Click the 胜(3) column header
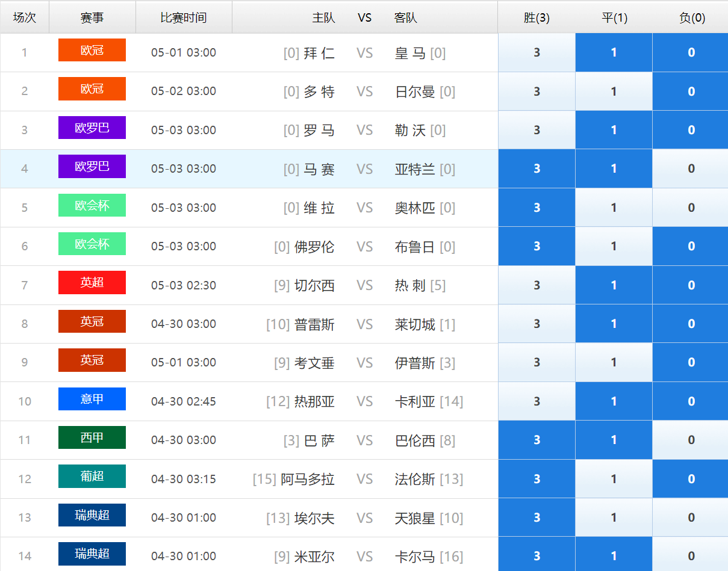This screenshot has height=571, width=728. click(x=537, y=17)
